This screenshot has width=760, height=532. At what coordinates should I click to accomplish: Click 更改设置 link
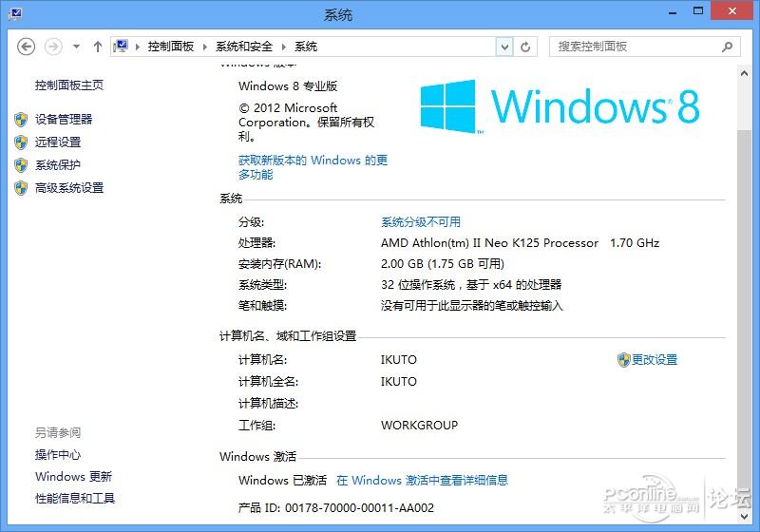pos(655,360)
